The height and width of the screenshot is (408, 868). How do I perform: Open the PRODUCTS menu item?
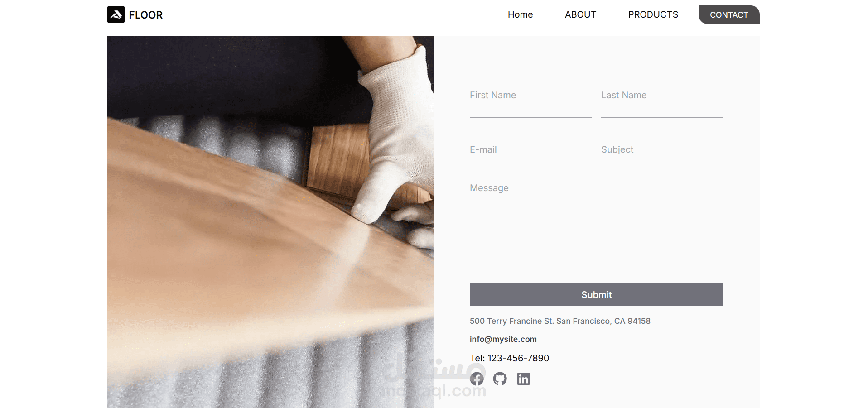653,14
